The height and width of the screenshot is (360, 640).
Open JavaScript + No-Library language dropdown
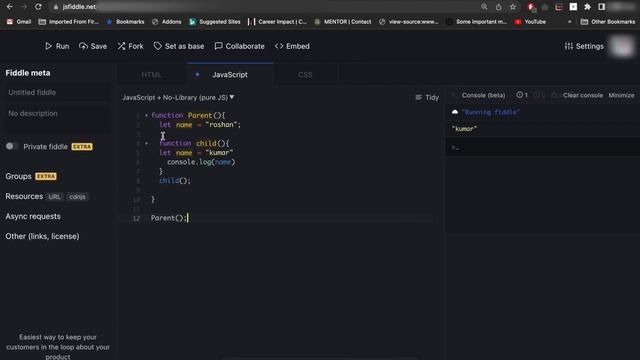point(178,98)
